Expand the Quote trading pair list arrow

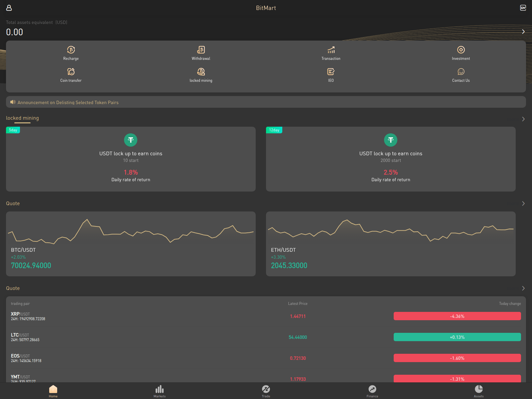[x=523, y=288]
